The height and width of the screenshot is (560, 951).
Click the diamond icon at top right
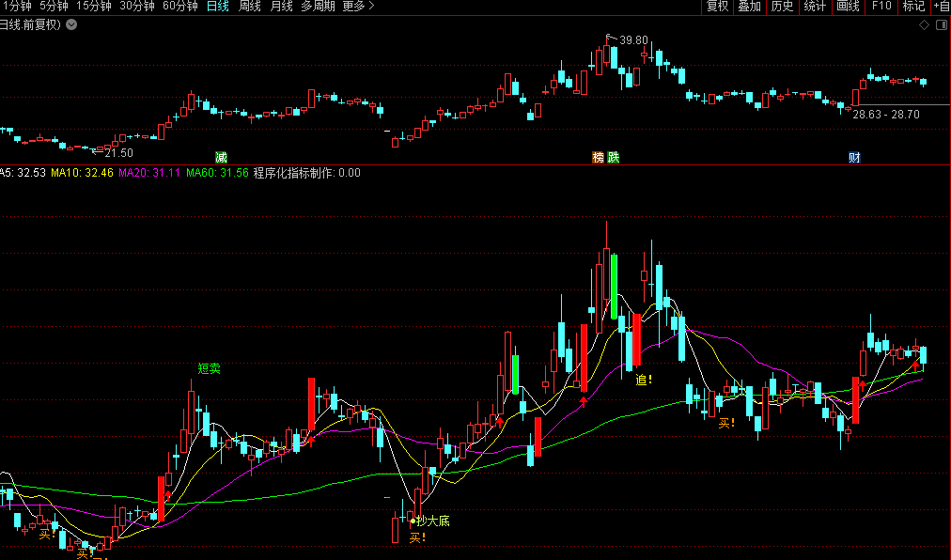tap(922, 24)
